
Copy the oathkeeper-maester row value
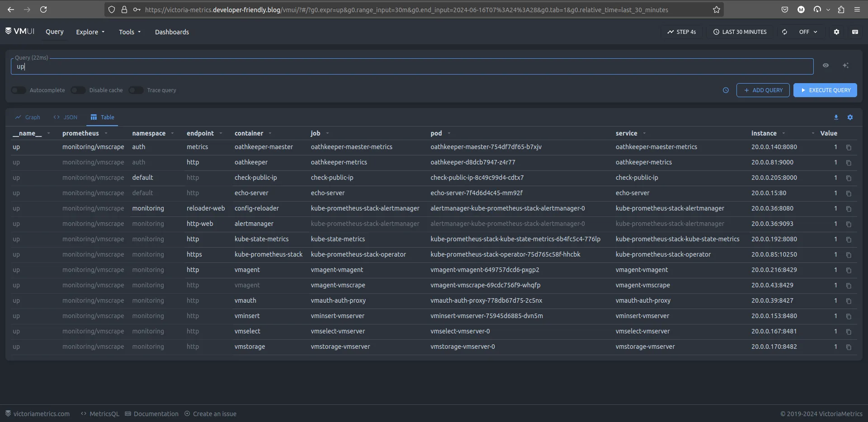click(849, 148)
